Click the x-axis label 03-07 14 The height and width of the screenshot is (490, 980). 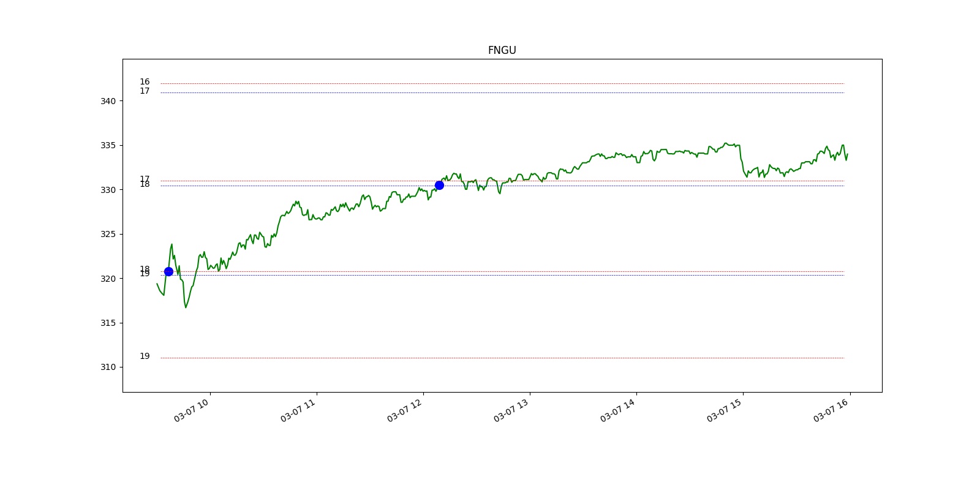[x=618, y=410]
